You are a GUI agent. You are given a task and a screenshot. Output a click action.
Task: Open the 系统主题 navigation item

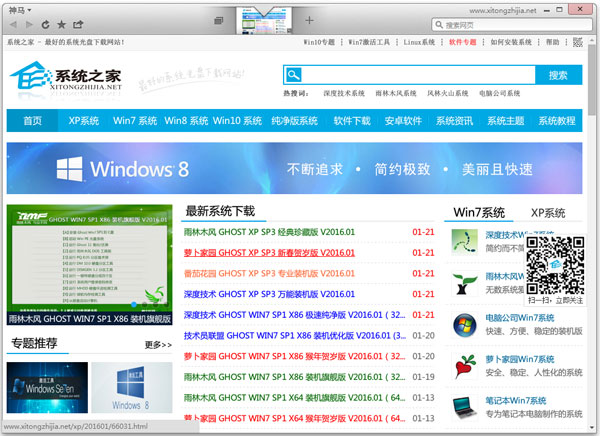pos(506,121)
